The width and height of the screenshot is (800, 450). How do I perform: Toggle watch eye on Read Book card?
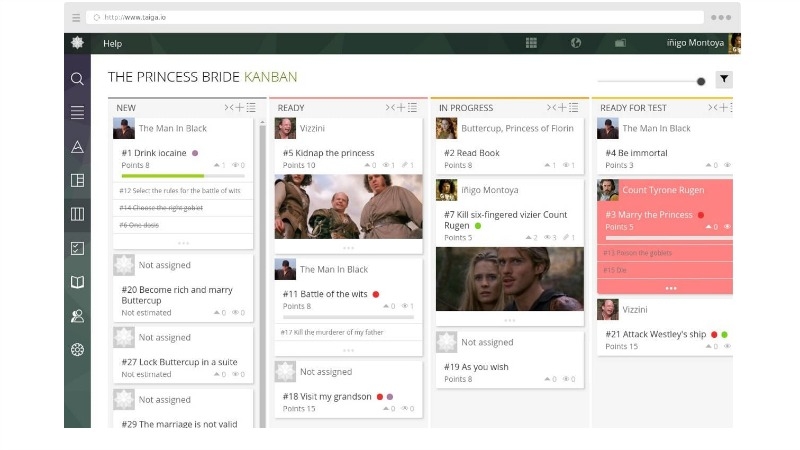566,165
